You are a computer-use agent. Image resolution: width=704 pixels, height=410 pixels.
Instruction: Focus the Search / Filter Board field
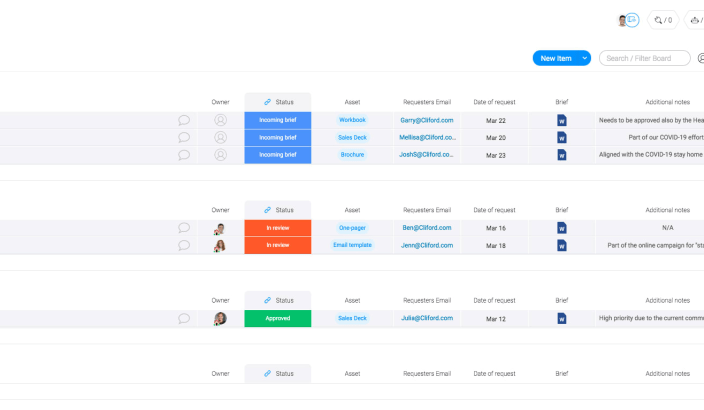pos(644,58)
